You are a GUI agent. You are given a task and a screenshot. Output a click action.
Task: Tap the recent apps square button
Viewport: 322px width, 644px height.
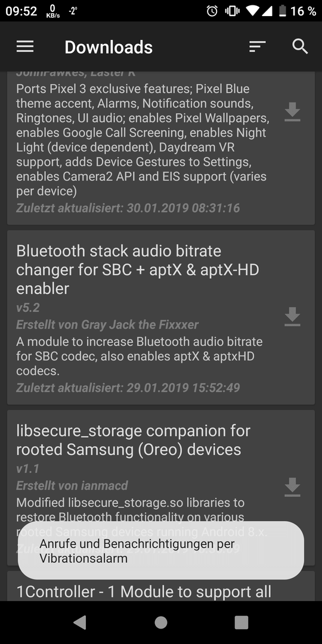point(241,622)
